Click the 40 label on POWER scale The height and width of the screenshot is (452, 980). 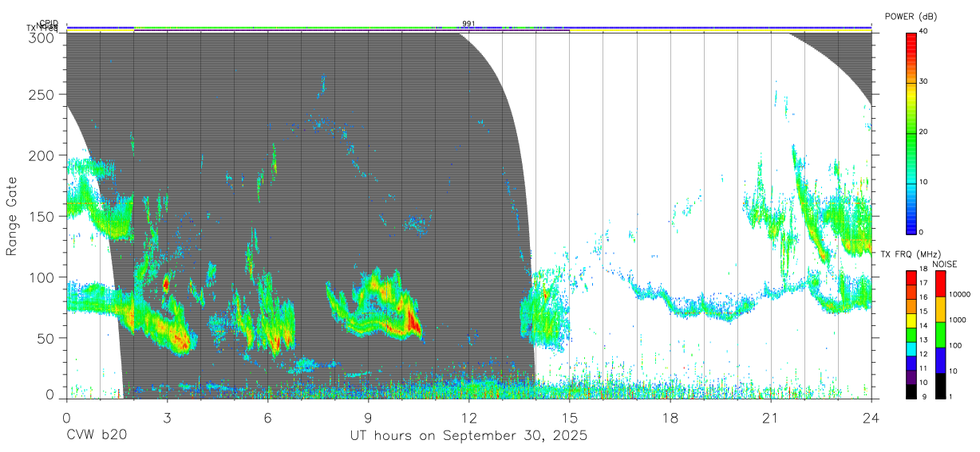point(923,31)
